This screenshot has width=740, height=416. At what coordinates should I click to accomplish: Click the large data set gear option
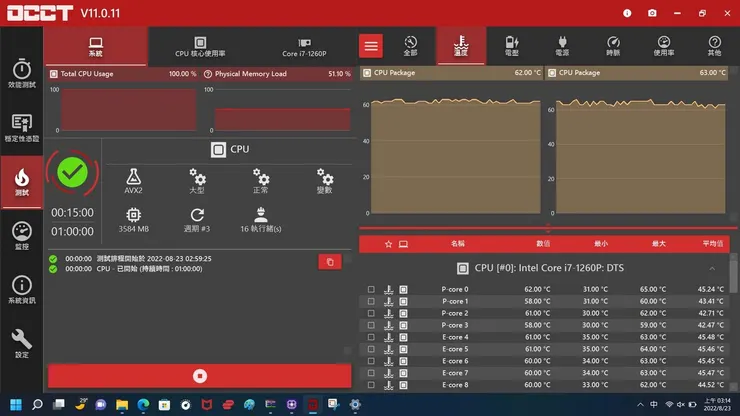pos(197,181)
